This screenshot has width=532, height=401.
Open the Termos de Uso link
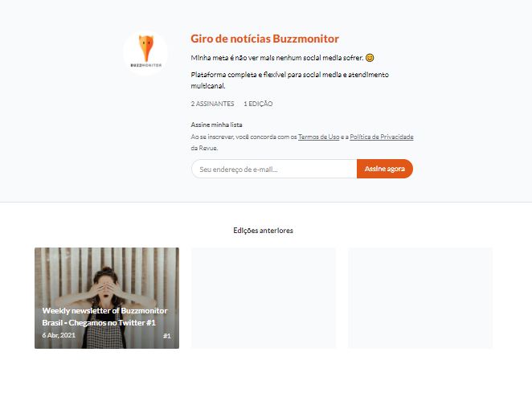[x=318, y=137]
